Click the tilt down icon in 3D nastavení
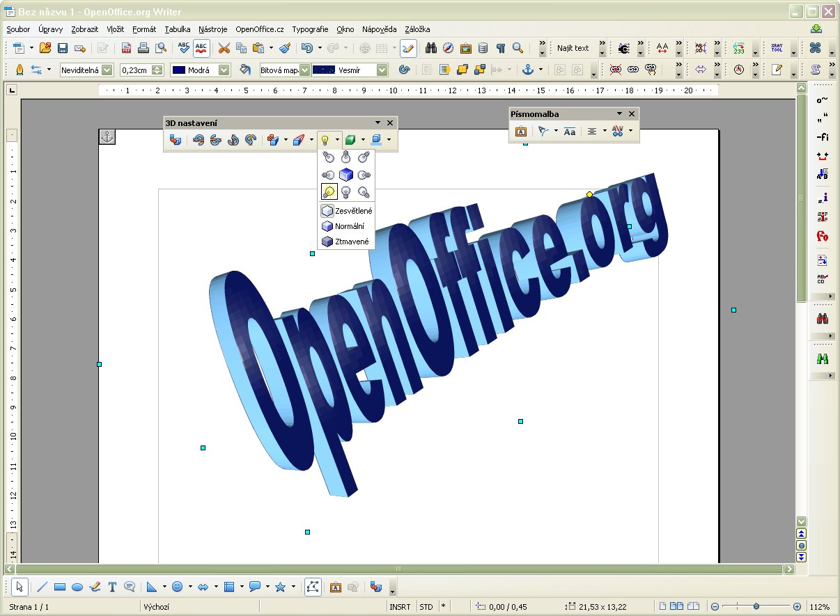The image size is (840, 616). 199,140
